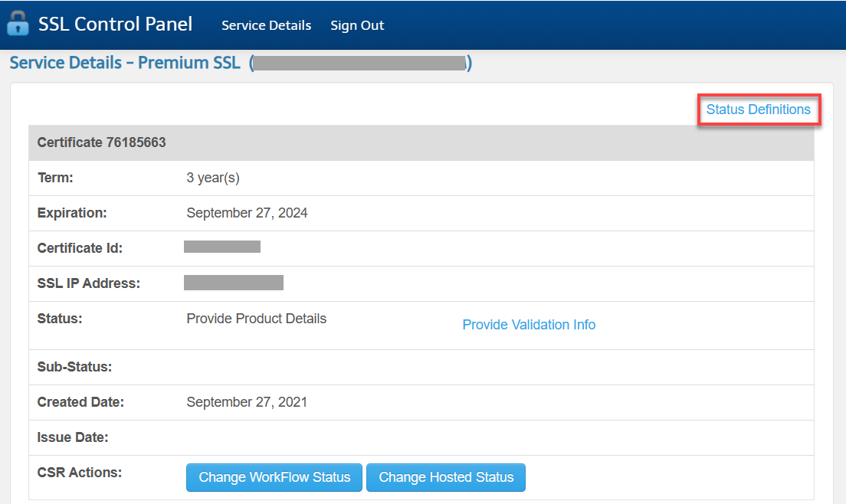The width and height of the screenshot is (846, 504).
Task: Open the Status Definitions link
Action: (x=758, y=110)
